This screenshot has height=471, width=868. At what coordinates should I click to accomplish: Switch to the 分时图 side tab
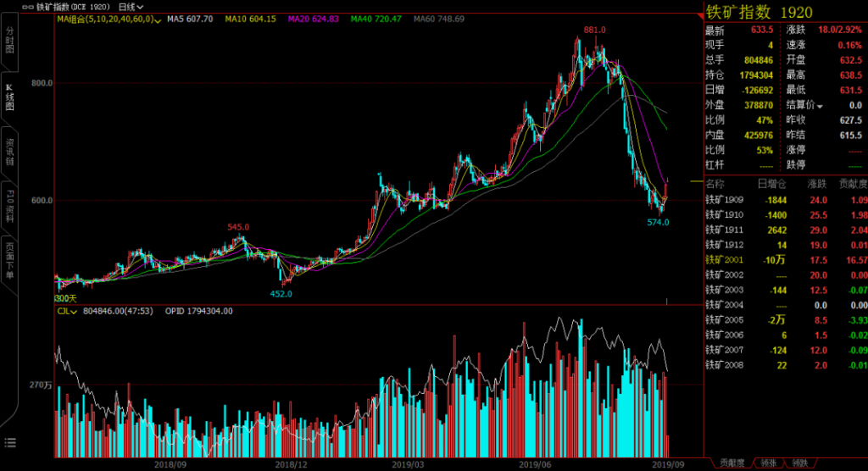click(10, 41)
